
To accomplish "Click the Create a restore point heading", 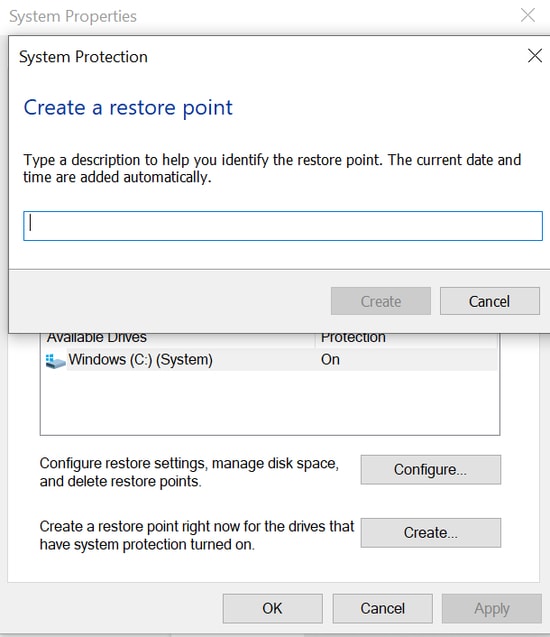I will click(x=128, y=108).
